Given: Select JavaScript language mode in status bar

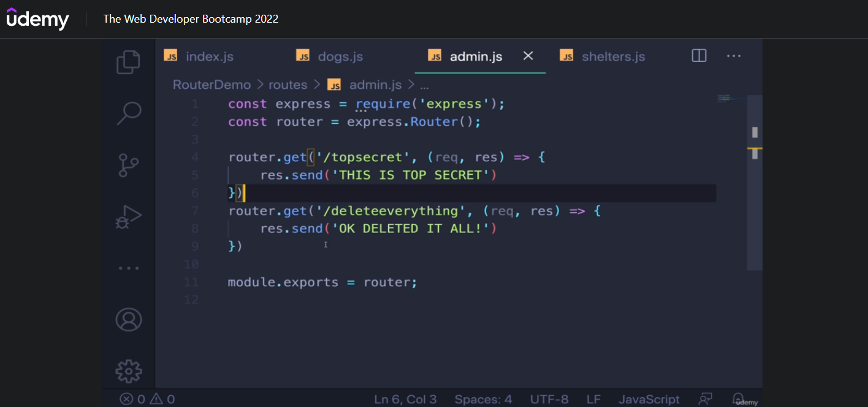Looking at the screenshot, I should tap(649, 399).
